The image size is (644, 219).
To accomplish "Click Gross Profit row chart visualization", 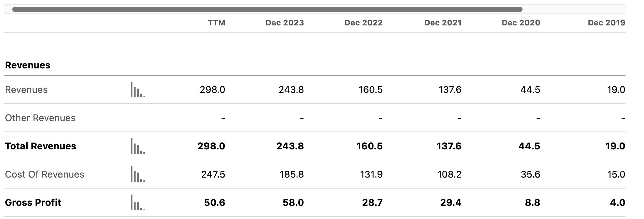I will tap(137, 203).
